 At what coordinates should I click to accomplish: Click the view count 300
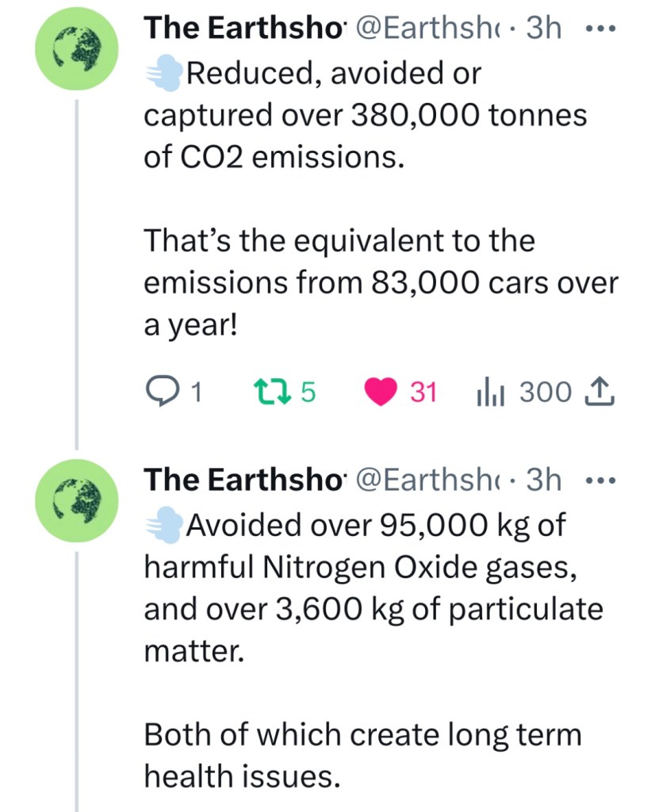(x=545, y=392)
